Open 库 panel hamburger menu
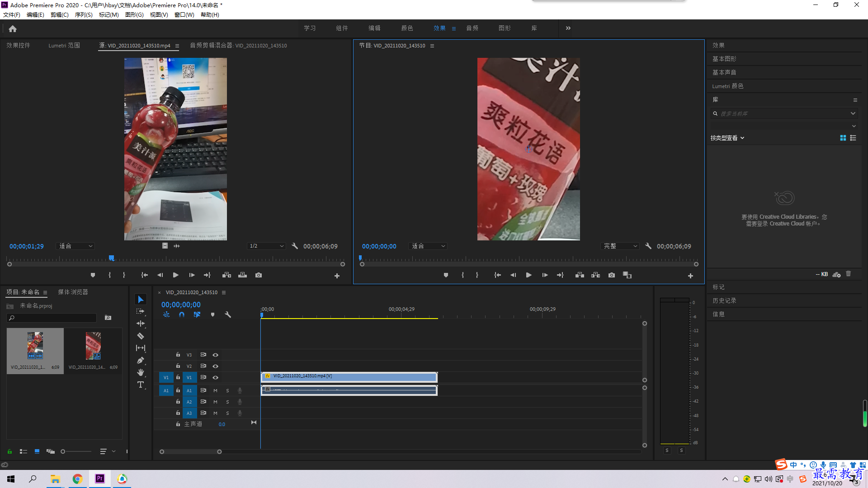Image resolution: width=868 pixels, height=488 pixels. 855,100
